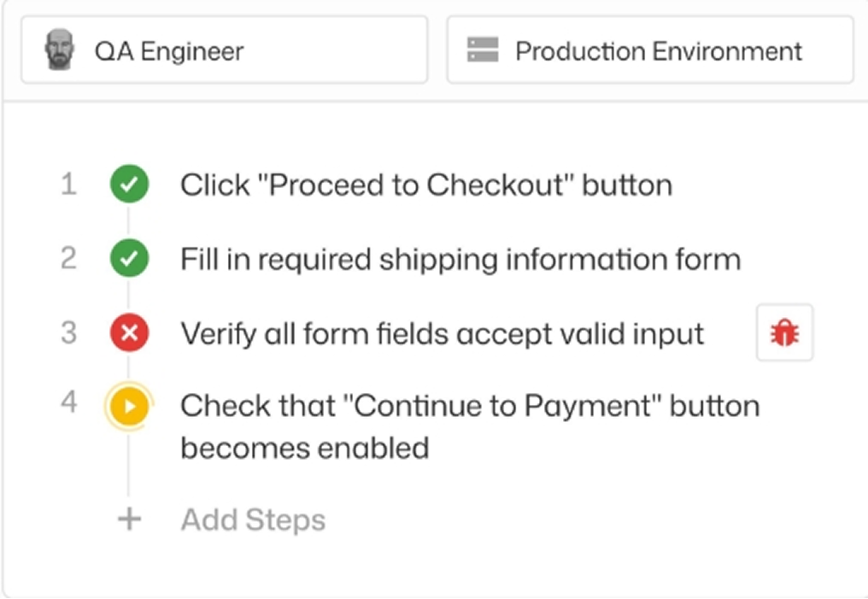Click step number 4

coord(68,402)
